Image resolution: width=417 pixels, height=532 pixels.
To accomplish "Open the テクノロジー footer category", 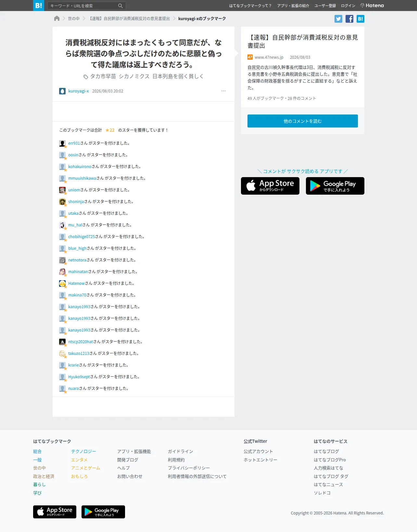I will click(84, 452).
